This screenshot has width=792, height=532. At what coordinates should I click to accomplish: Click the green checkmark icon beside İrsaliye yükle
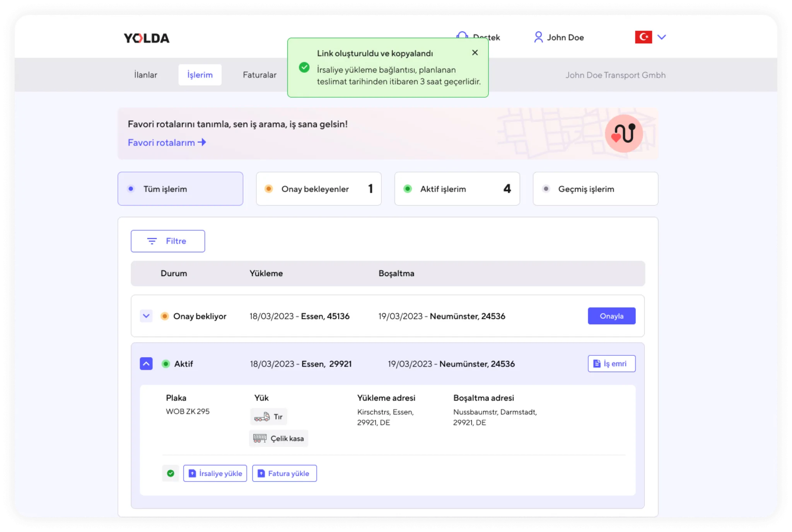[x=171, y=473]
